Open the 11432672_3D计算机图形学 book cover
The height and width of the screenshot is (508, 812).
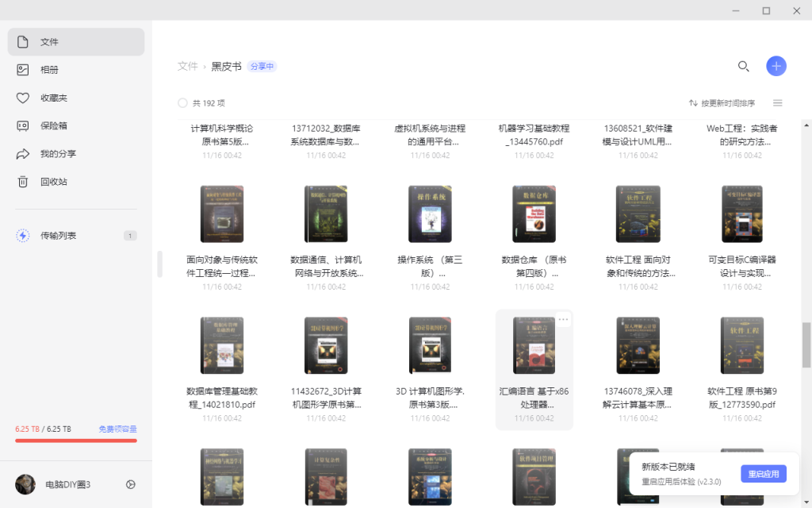click(x=326, y=346)
